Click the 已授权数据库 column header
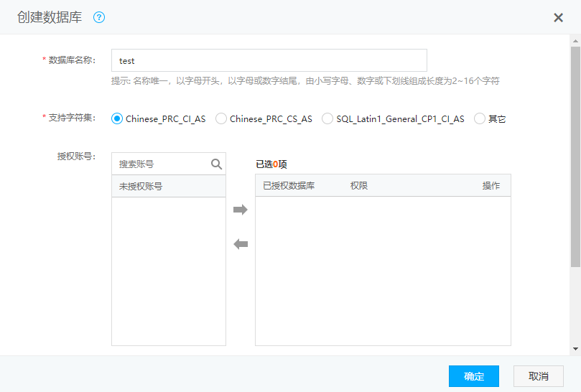 pos(289,186)
